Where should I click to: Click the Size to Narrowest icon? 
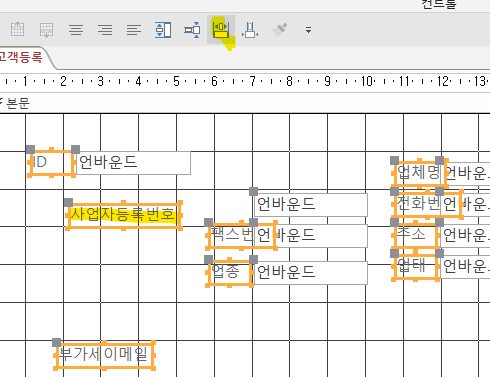click(x=250, y=30)
